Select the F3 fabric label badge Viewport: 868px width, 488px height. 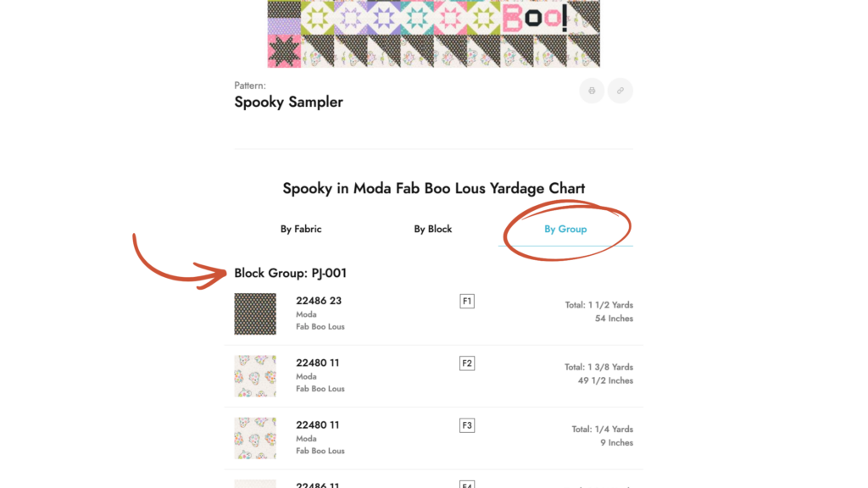coord(467,425)
